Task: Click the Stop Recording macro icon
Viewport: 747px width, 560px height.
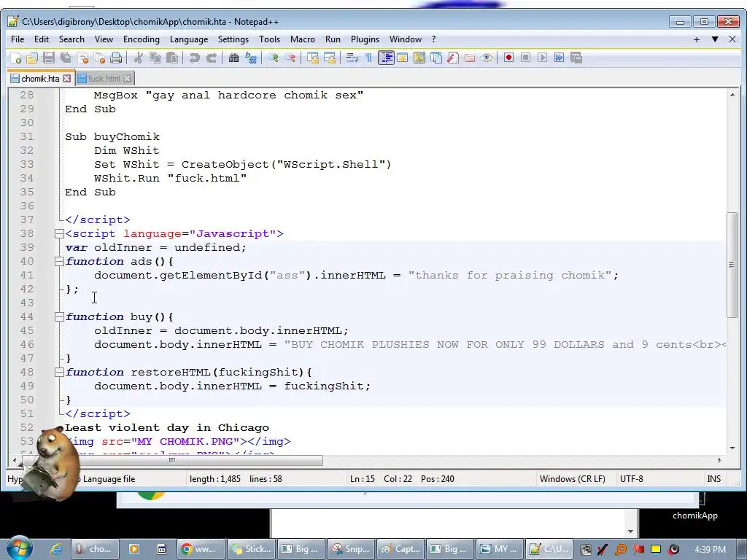Action: click(525, 58)
